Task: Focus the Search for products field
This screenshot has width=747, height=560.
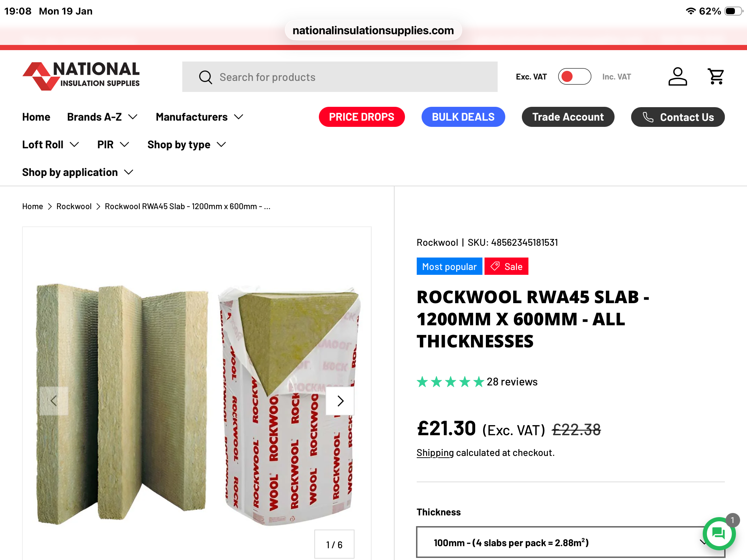Action: tap(340, 77)
